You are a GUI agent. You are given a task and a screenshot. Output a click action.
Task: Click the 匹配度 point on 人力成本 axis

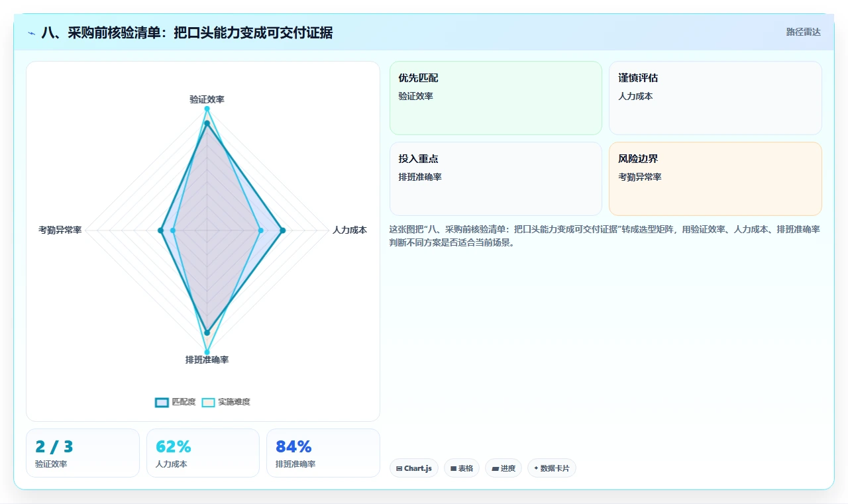pyautogui.click(x=283, y=230)
